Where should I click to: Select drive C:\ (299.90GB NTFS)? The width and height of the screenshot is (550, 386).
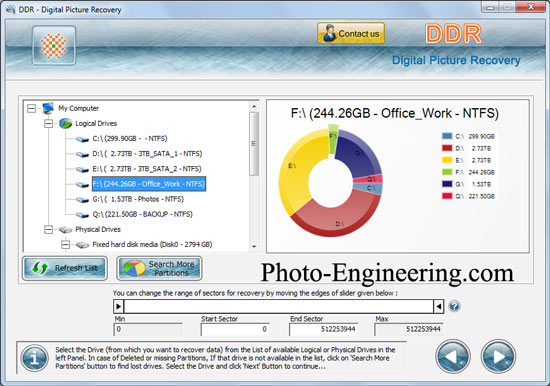pyautogui.click(x=130, y=139)
